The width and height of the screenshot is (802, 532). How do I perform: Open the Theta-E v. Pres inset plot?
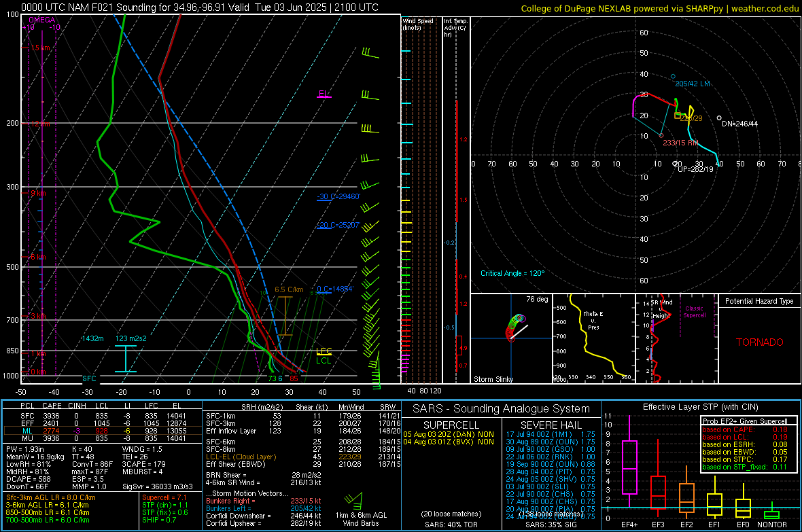click(x=594, y=338)
